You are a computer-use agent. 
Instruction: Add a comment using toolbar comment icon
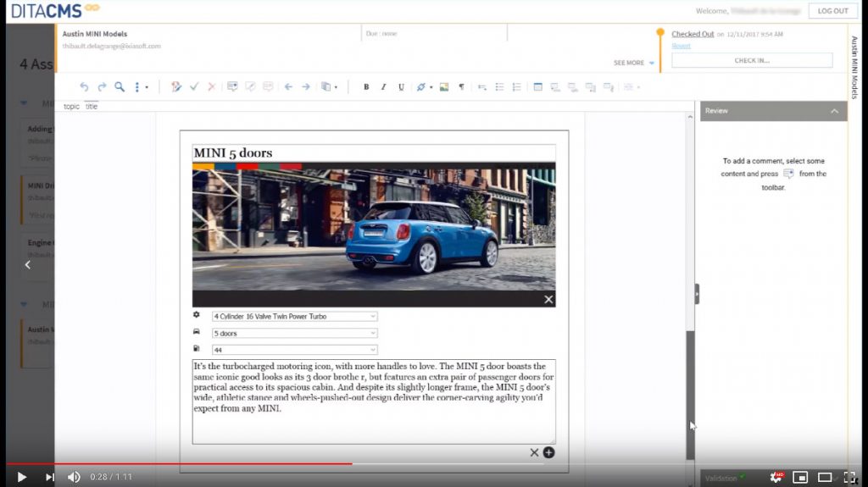pos(232,87)
